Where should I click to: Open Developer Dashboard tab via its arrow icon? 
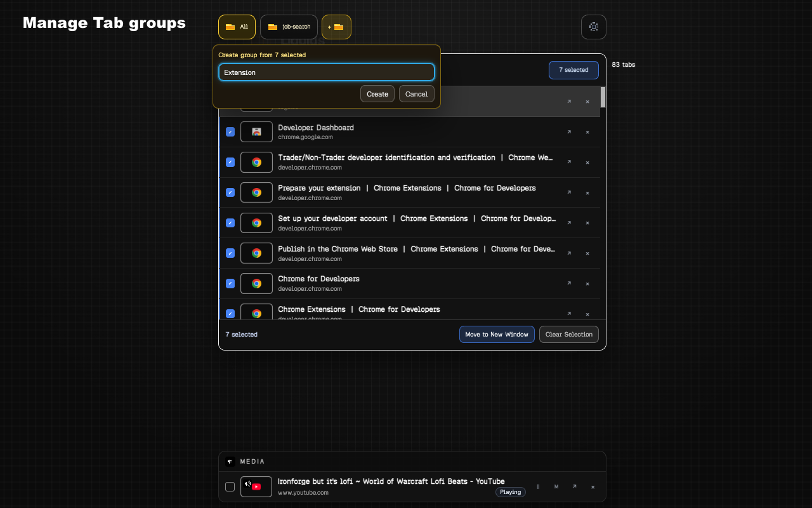pyautogui.click(x=568, y=132)
